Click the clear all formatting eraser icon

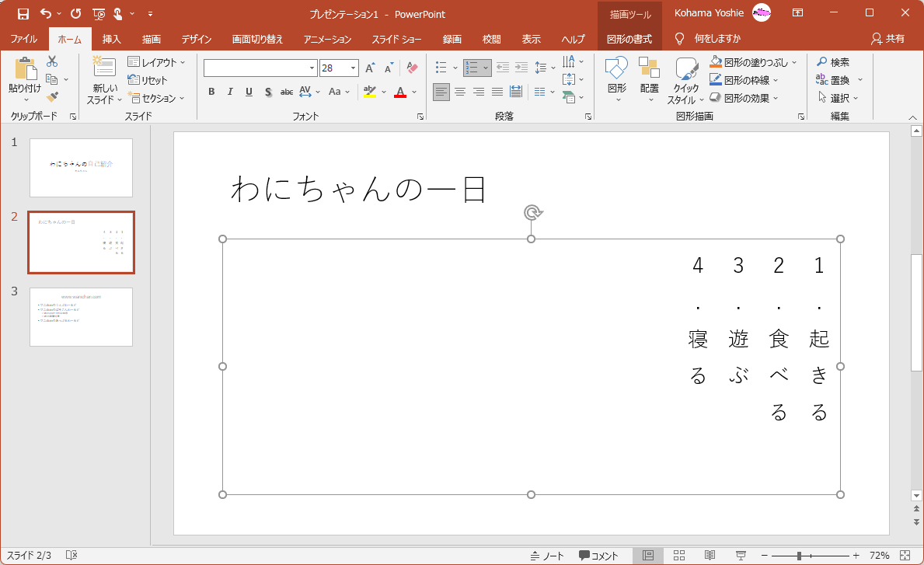[412, 68]
